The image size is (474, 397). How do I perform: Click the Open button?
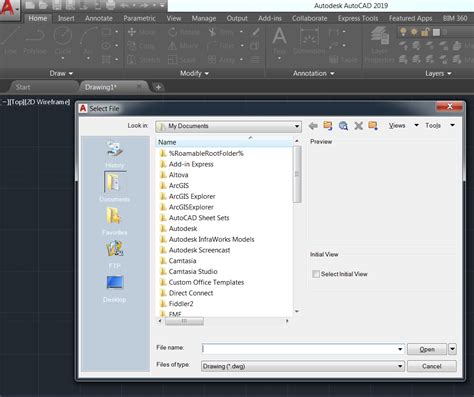click(427, 349)
